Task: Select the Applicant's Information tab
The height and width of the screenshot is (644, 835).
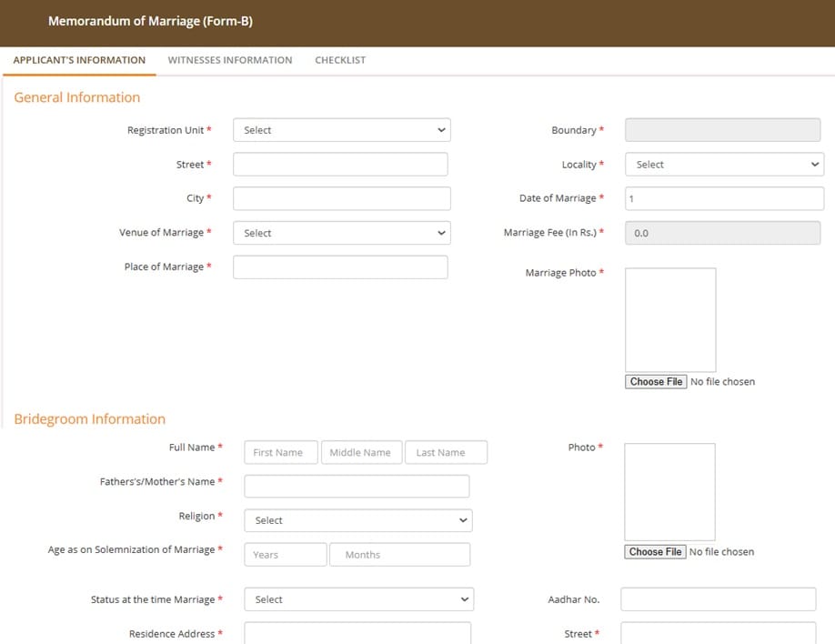Action: (79, 60)
